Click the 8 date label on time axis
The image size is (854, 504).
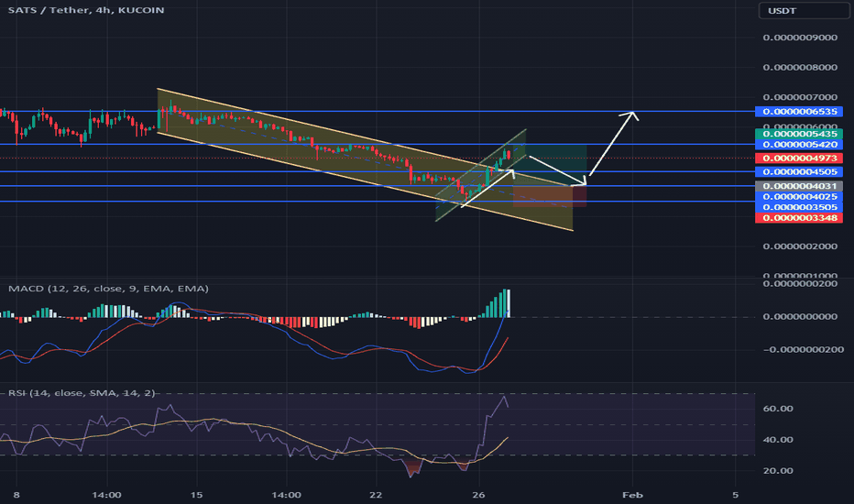(16, 495)
